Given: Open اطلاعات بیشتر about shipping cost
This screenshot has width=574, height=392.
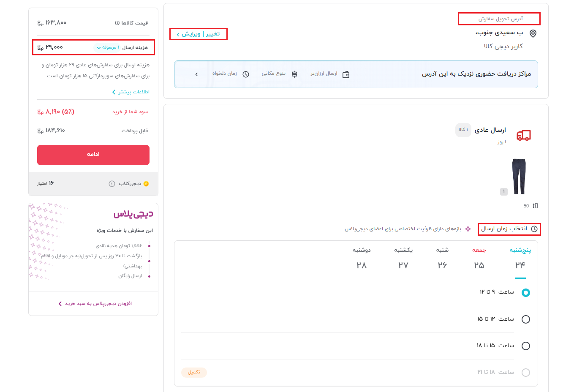Looking at the screenshot, I should coord(131,92).
